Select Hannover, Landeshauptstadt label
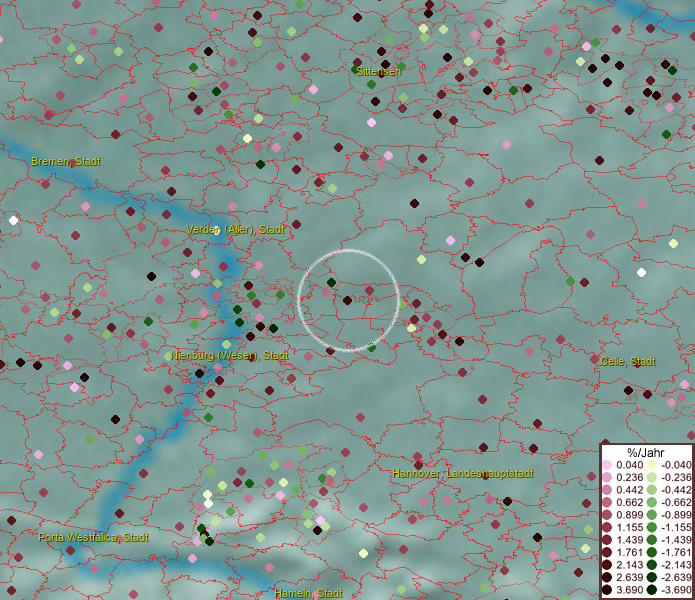This screenshot has width=695, height=600. click(x=462, y=472)
